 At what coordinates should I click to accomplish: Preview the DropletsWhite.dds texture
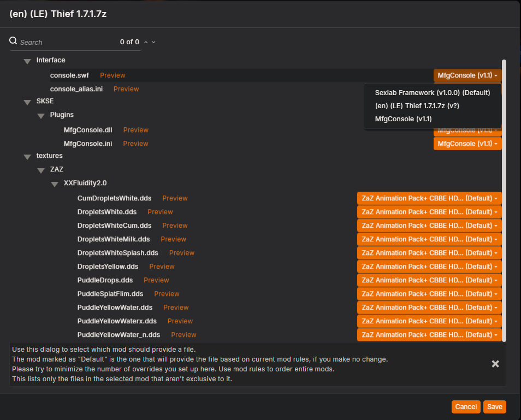coord(160,212)
